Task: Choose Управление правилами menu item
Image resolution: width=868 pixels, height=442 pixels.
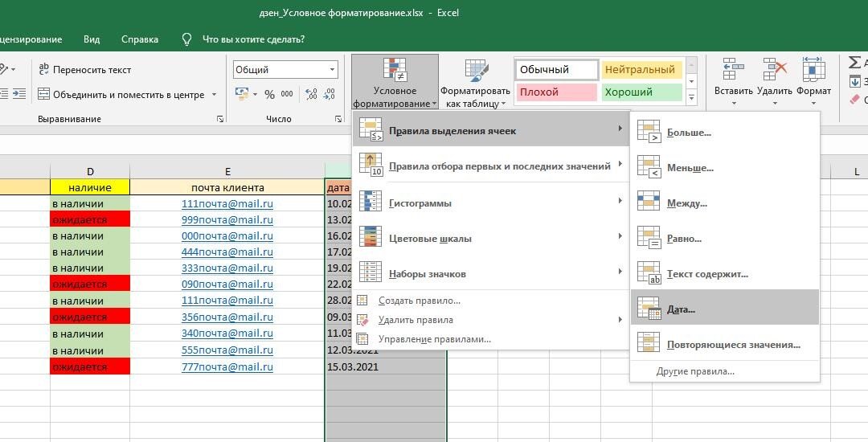Action: [491, 339]
